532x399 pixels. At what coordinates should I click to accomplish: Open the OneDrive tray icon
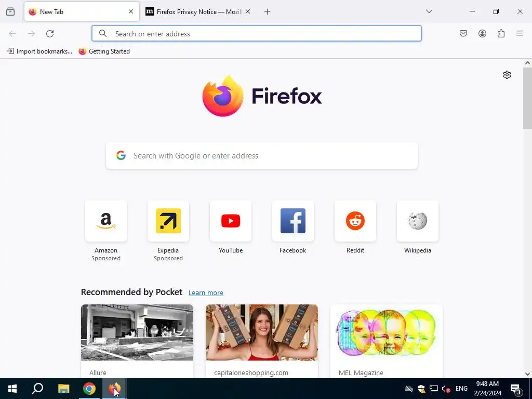(x=409, y=389)
